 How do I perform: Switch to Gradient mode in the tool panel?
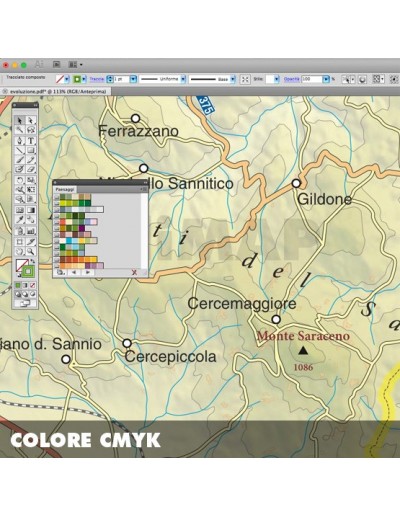coord(25,286)
